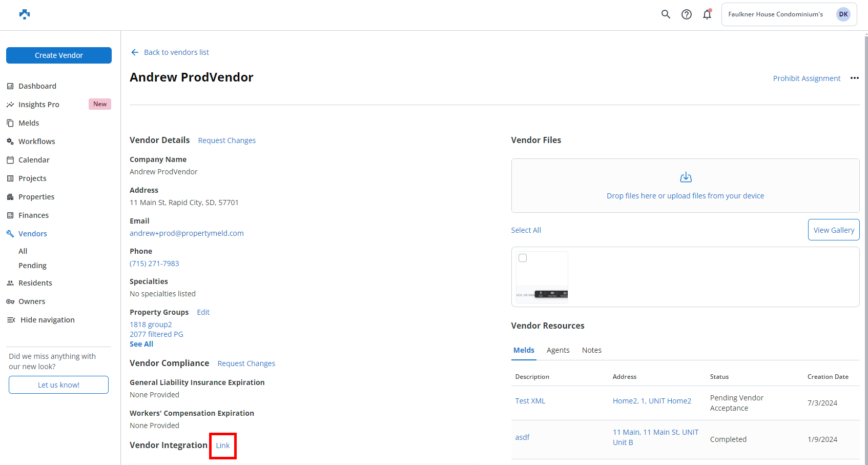
Task: Click the Vendor Integration Link
Action: point(223,446)
